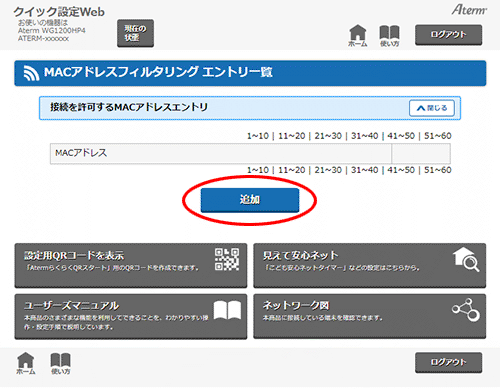Collapse section with 閉じる button
The height and width of the screenshot is (389, 500).
432,108
